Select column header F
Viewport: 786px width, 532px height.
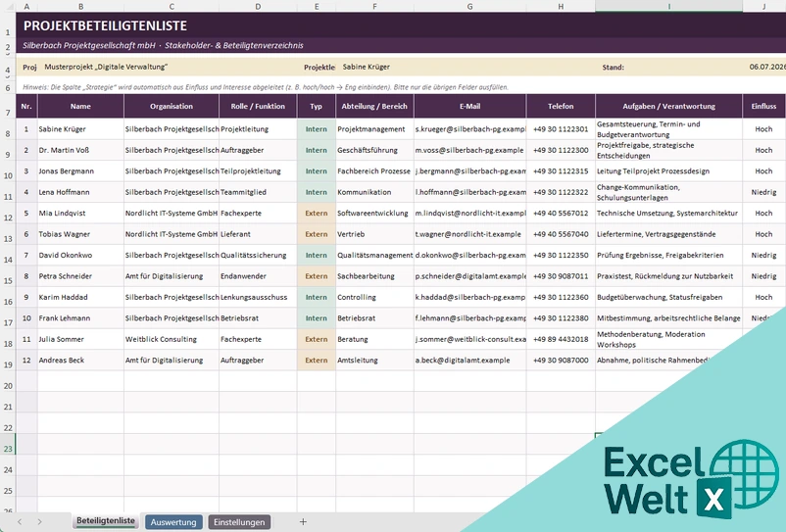374,7
